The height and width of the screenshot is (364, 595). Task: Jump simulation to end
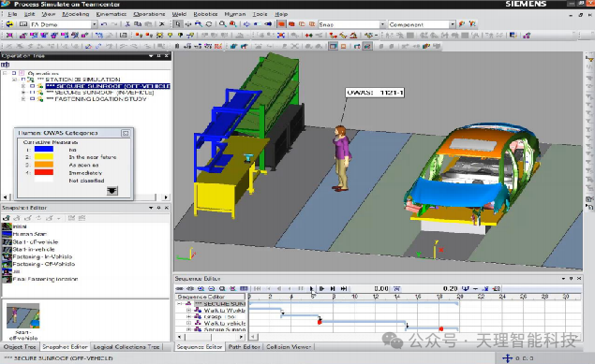344,288
